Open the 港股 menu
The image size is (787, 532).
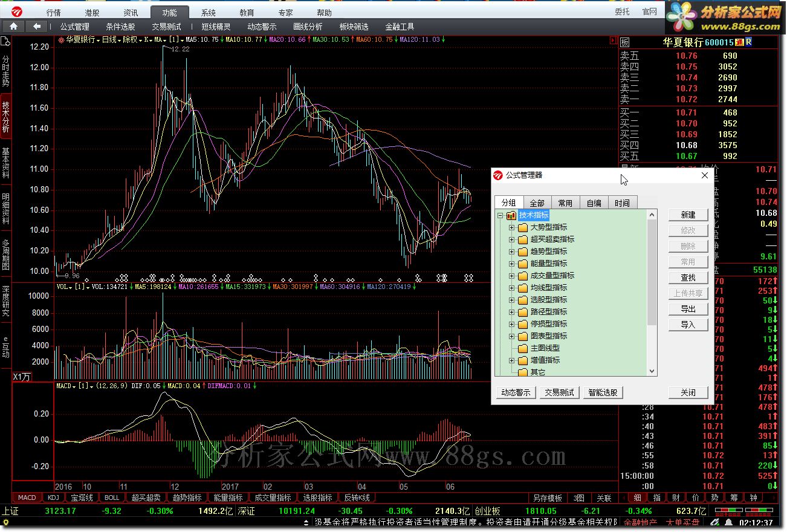point(92,12)
